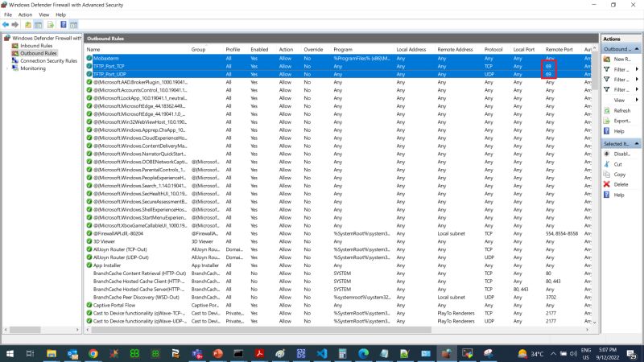
Task: Collapse the Selected Items actions section
Action: pos(637,144)
